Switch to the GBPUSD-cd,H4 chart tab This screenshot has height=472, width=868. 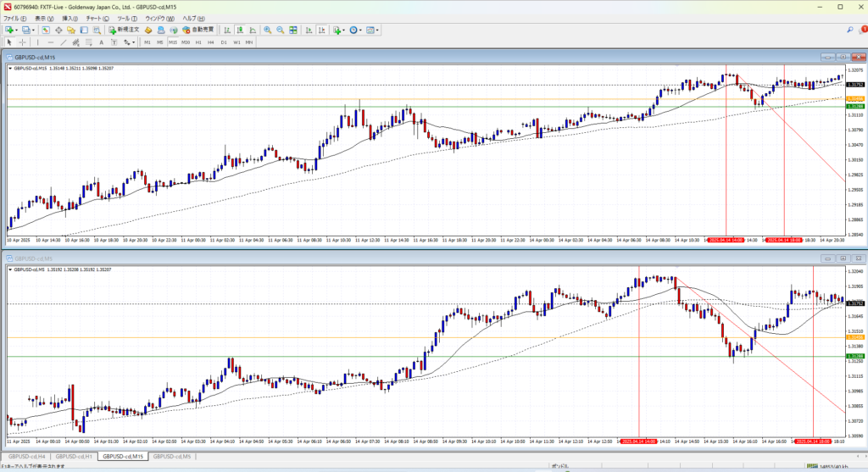click(x=27, y=456)
